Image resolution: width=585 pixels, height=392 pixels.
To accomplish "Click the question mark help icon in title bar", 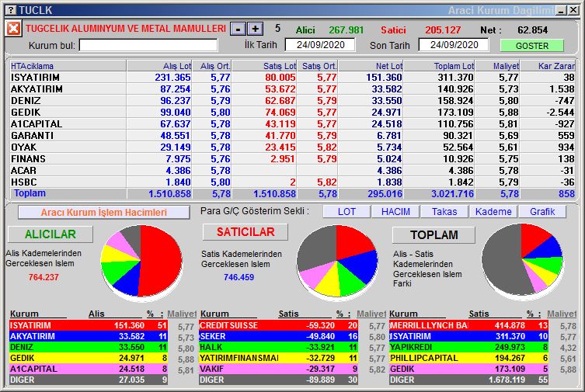I will (12, 10).
